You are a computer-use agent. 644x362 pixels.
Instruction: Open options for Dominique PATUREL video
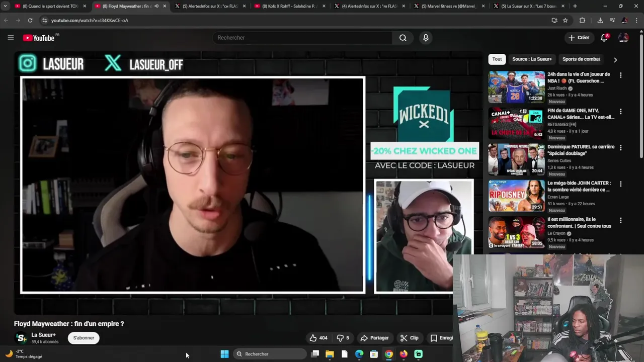point(620,147)
